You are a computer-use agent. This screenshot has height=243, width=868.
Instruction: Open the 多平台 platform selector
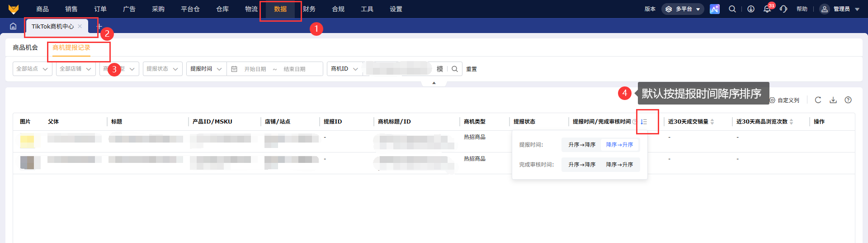[x=683, y=9]
